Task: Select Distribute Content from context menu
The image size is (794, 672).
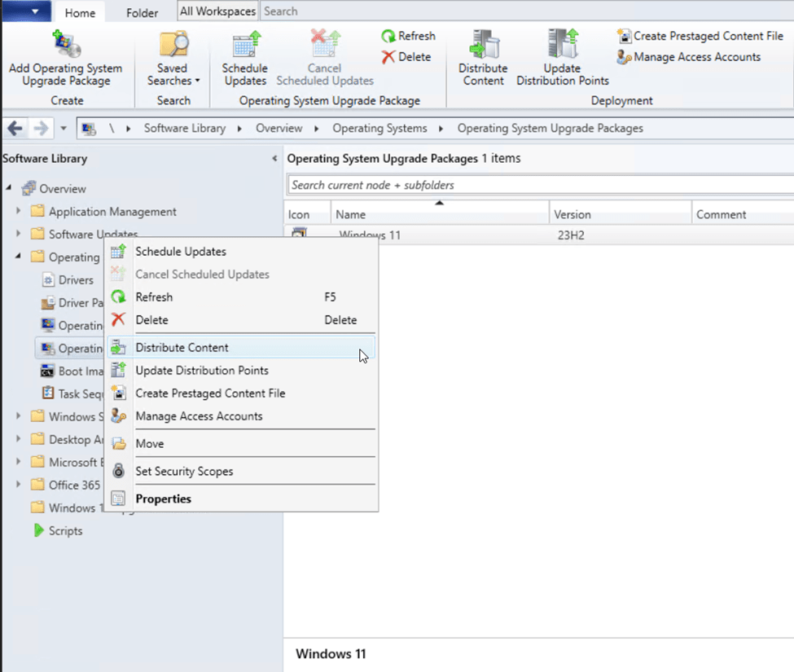Action: click(x=182, y=348)
